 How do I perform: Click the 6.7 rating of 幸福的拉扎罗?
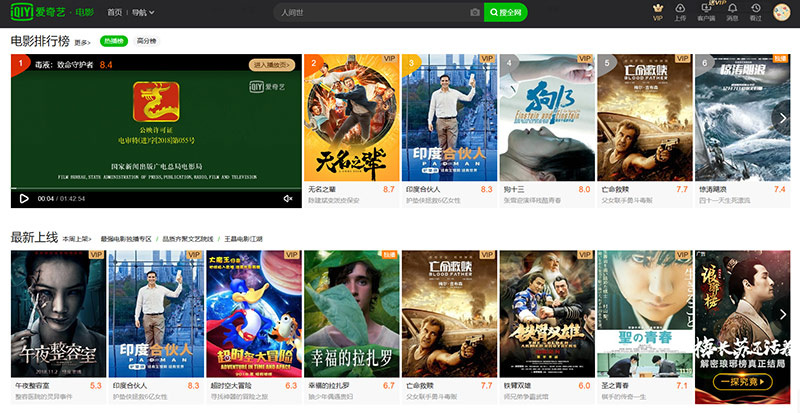point(389,386)
